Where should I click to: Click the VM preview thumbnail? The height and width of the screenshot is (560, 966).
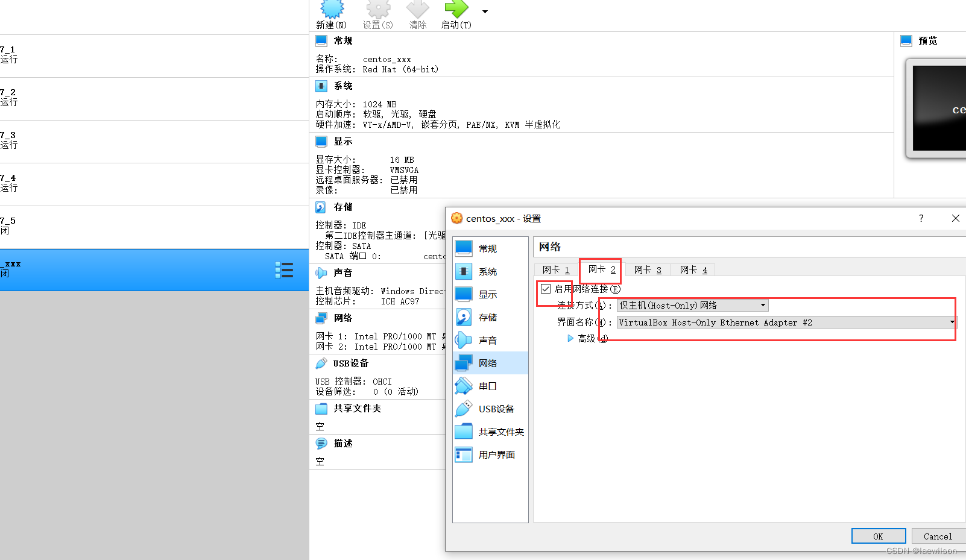point(939,109)
